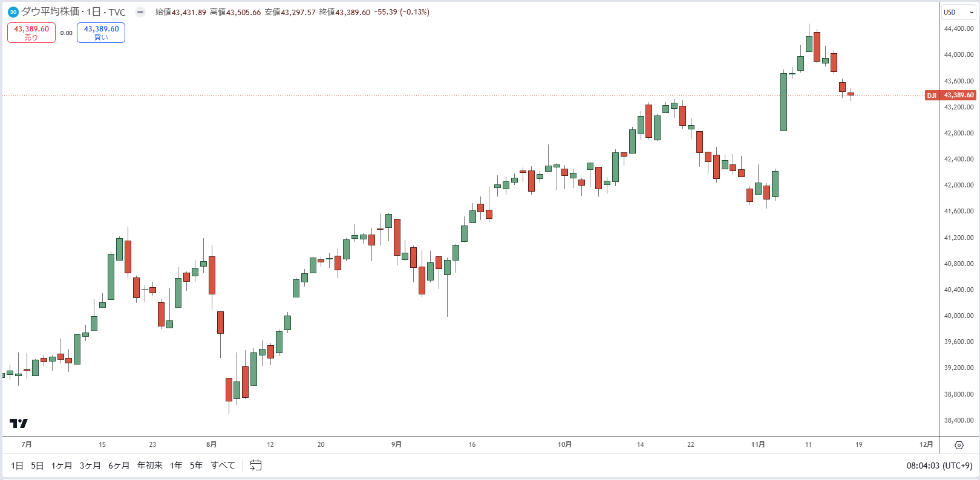This screenshot has width=980, height=480.
Task: Click the Dow symbol badge icon
Action: 13,12
